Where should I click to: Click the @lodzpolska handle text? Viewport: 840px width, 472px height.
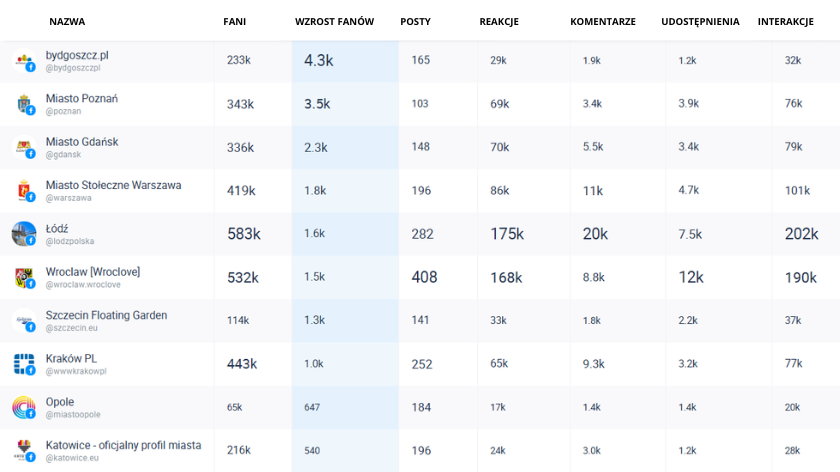click(70, 242)
